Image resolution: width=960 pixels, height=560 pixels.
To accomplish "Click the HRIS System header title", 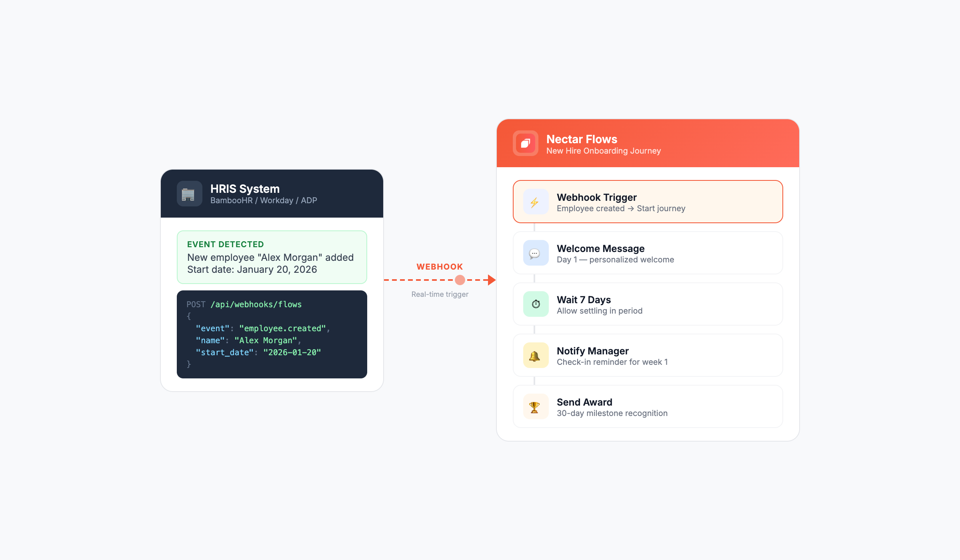I will 245,189.
